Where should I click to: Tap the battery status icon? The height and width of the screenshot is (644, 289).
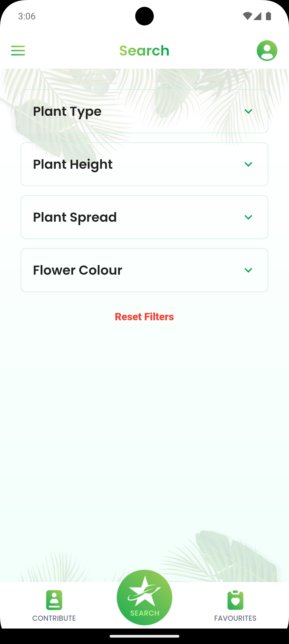pos(268,16)
